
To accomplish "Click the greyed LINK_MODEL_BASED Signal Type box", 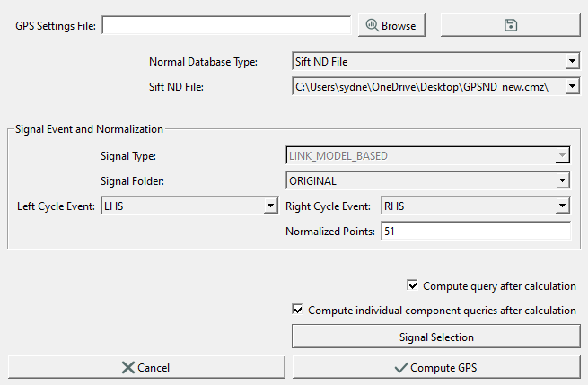I will [x=427, y=155].
